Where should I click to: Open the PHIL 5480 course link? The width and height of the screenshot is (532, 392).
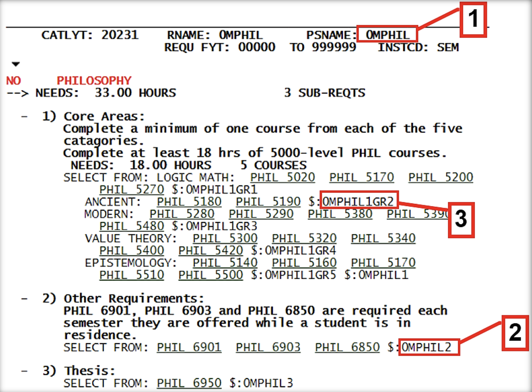(132, 226)
